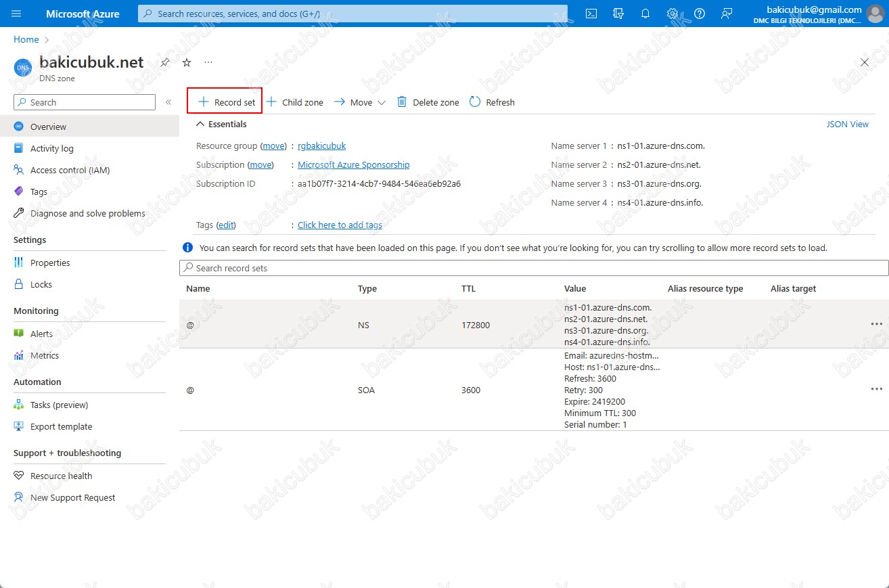Click Delete zone
Viewport: 889px width, 588px height.
point(428,102)
